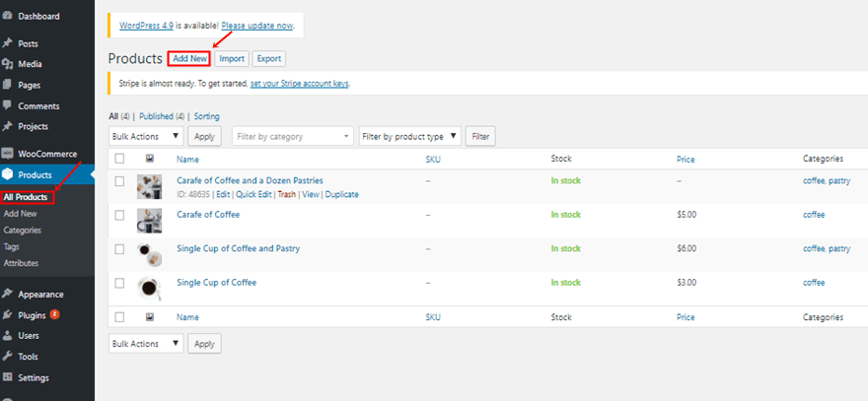Tick checkbox for the $3.00 Single Cup of Coffee
The height and width of the screenshot is (401, 868).
coord(119,283)
